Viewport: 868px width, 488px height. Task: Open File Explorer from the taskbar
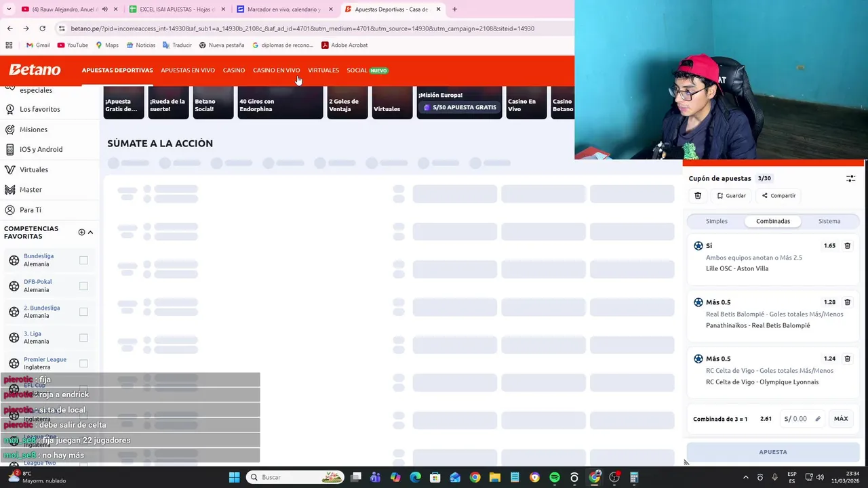coord(494,477)
